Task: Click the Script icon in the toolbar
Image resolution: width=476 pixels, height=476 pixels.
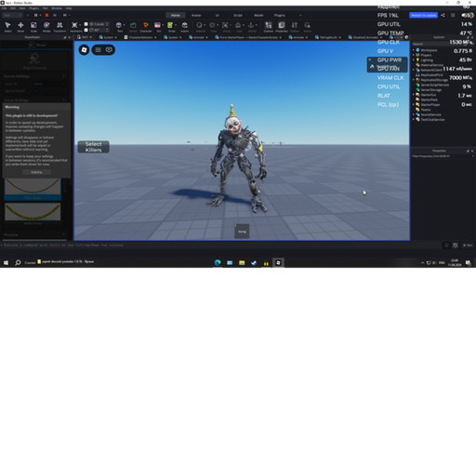Action: 170,25
